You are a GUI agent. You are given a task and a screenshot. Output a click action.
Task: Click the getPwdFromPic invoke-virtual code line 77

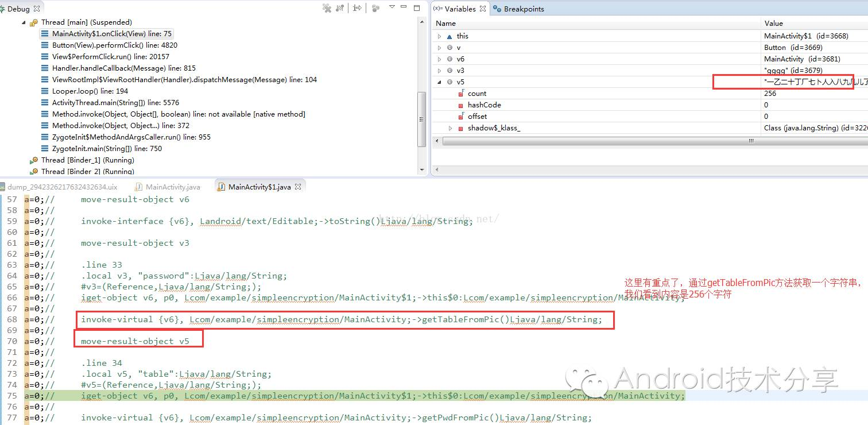pyautogui.click(x=336, y=418)
